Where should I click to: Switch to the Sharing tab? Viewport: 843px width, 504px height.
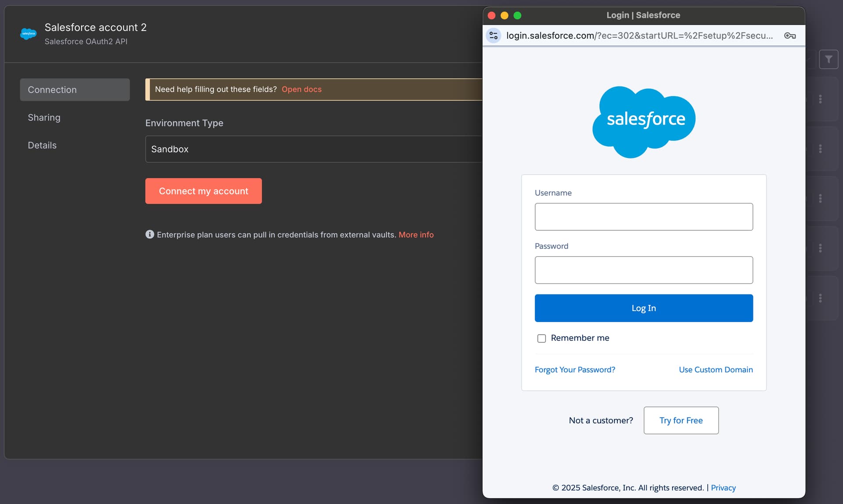[x=44, y=118]
